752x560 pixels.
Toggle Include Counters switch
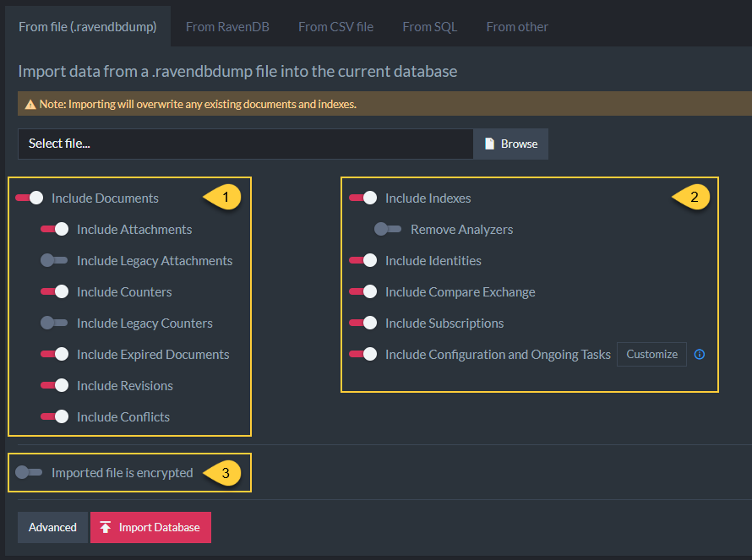tap(55, 291)
